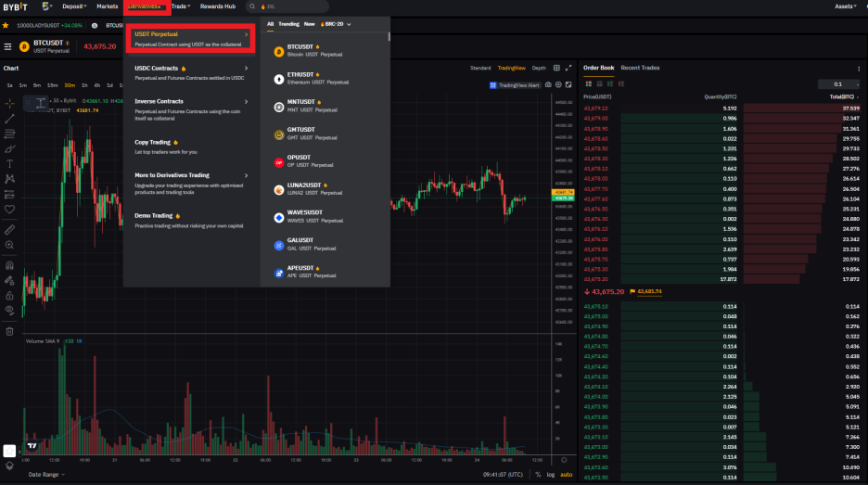Click the pair list scrollbar
The image size is (868, 485).
click(389, 36)
